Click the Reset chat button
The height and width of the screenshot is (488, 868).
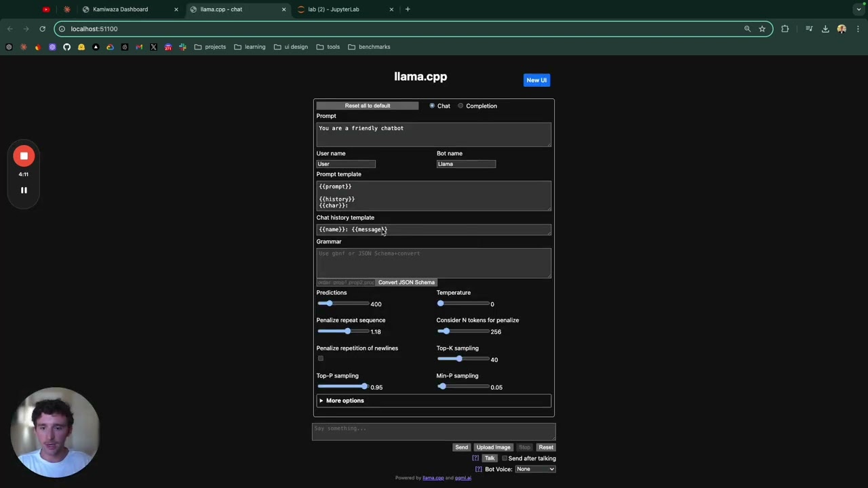click(x=546, y=447)
